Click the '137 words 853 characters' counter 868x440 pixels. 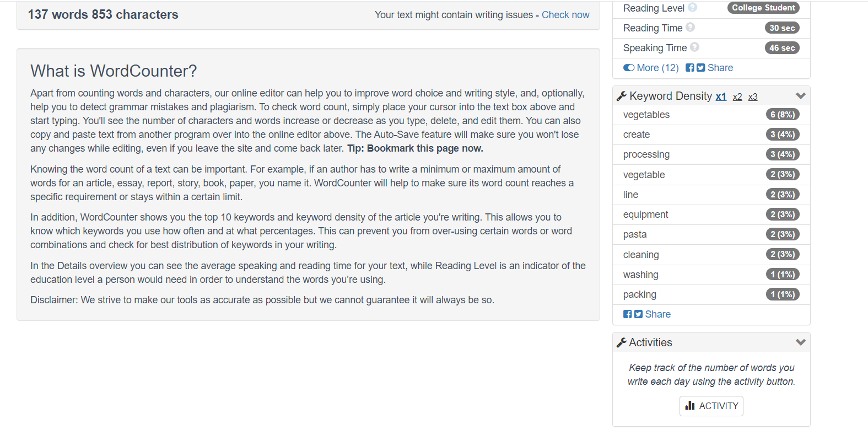point(103,14)
